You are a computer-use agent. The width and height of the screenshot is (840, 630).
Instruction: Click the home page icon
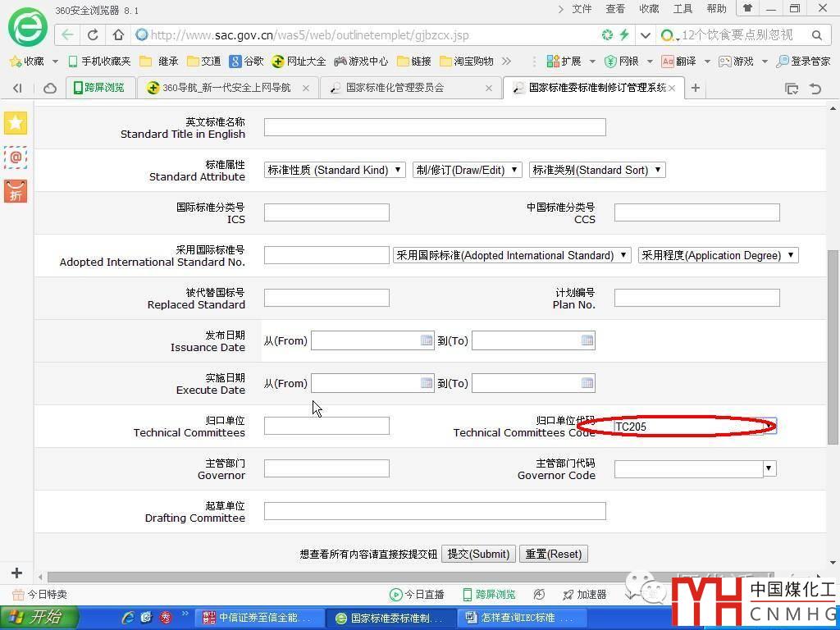point(118,35)
